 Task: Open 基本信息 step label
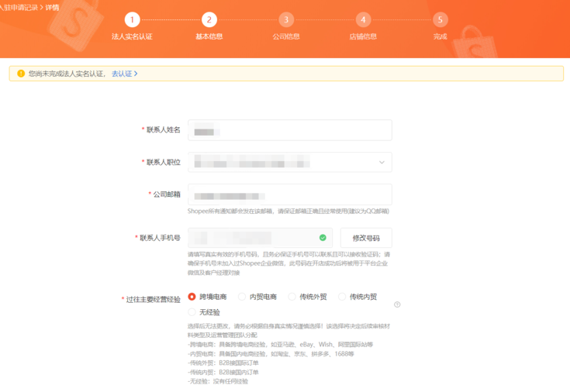(209, 36)
